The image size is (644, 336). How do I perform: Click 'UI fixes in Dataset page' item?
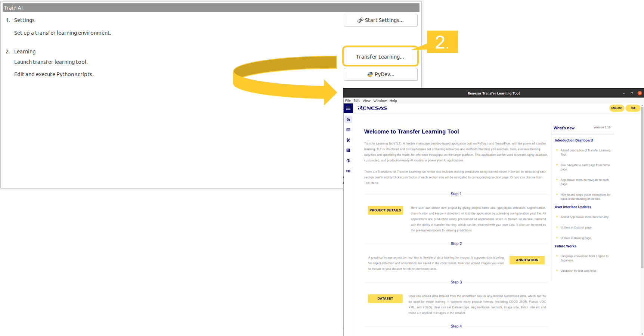576,227
